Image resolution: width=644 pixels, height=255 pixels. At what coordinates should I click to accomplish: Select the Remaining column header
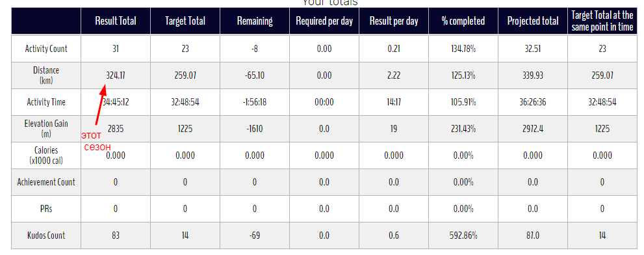tap(255, 21)
